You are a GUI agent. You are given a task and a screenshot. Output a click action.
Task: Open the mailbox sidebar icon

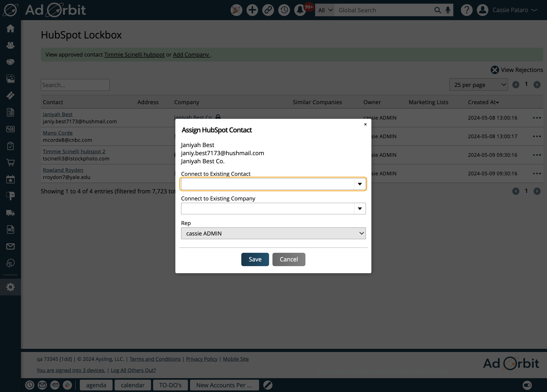[x=10, y=196]
